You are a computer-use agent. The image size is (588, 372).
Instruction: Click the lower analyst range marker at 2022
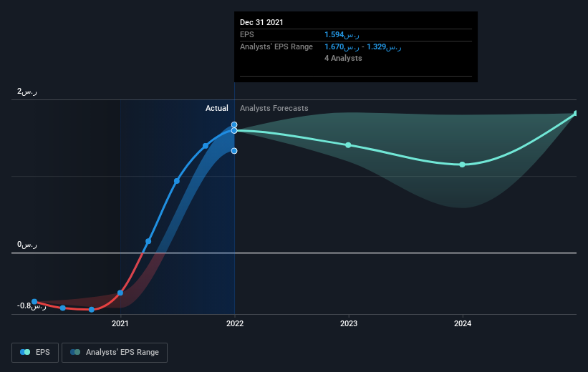coord(234,151)
